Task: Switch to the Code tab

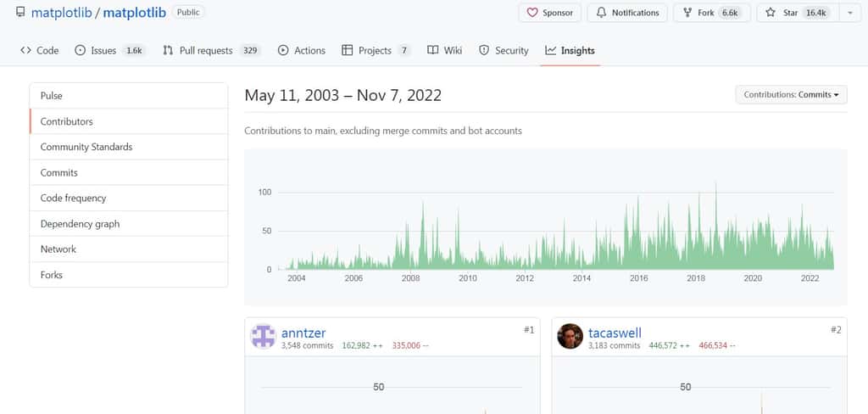Action: coord(39,50)
